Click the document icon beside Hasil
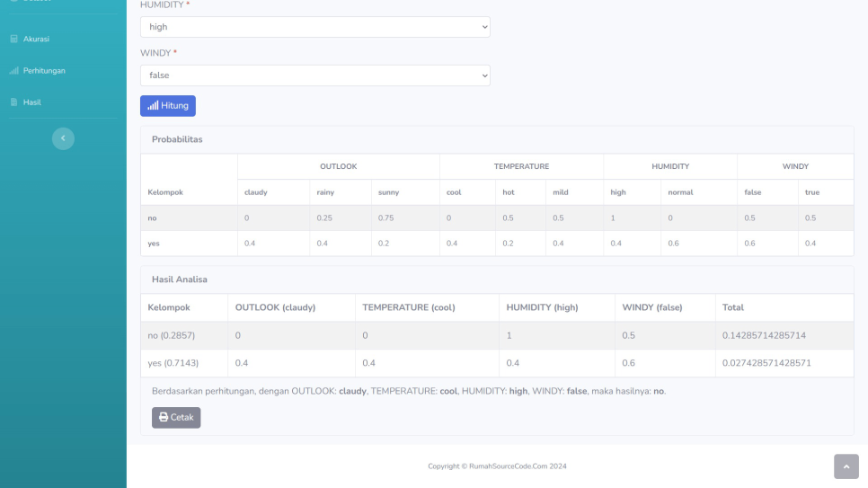This screenshot has width=868, height=488. (x=13, y=102)
